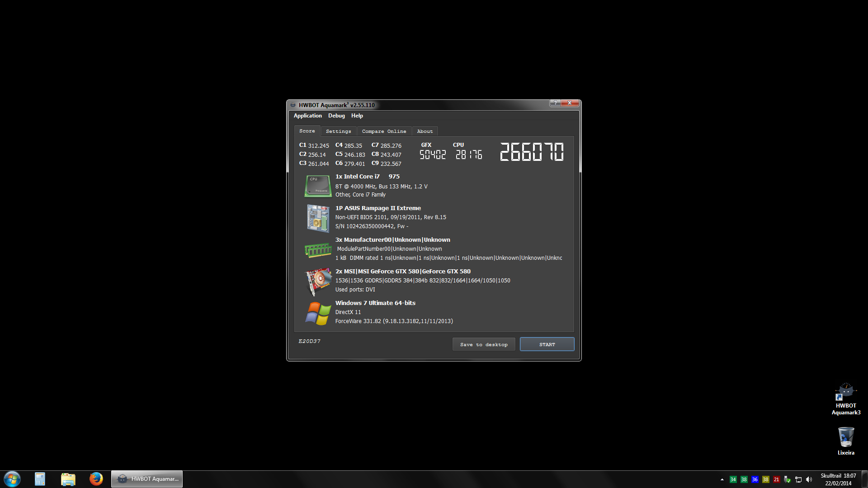Click the ForceWare 331.82 driver line
The height and width of the screenshot is (488, 868).
[x=394, y=321]
